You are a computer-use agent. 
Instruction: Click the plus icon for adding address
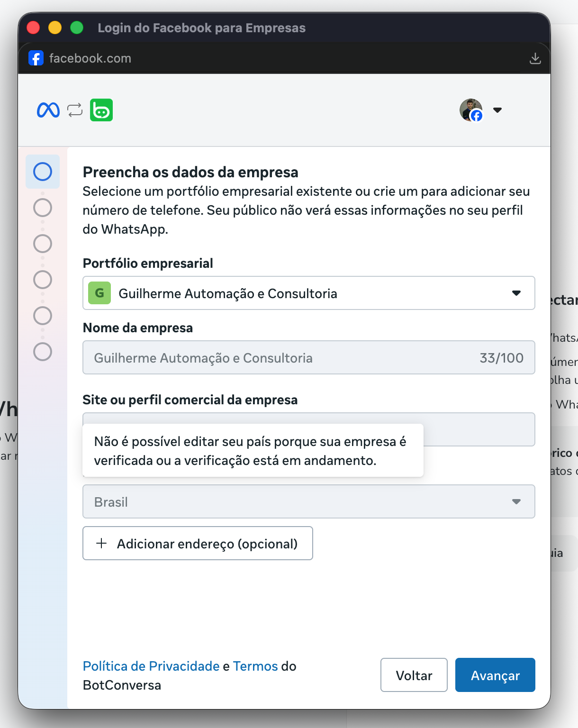pyautogui.click(x=101, y=543)
